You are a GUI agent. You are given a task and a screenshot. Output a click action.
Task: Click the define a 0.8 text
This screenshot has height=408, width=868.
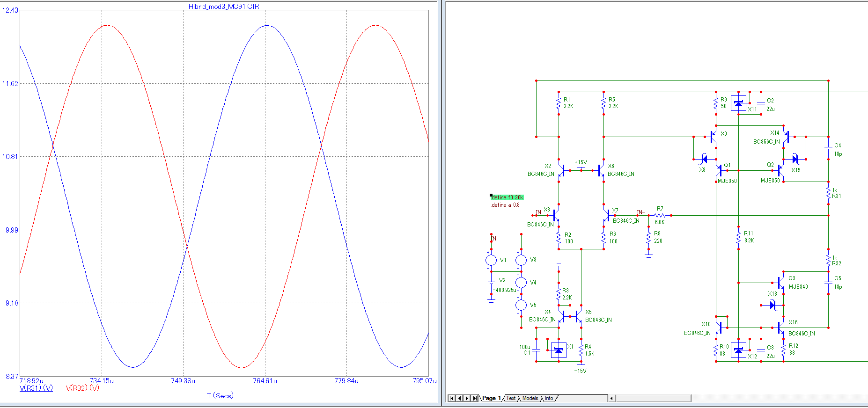(x=505, y=205)
